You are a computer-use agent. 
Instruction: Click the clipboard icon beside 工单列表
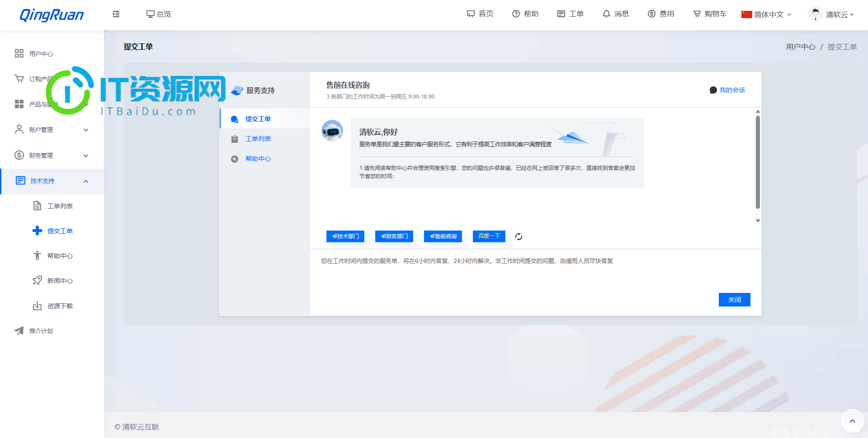coord(235,139)
